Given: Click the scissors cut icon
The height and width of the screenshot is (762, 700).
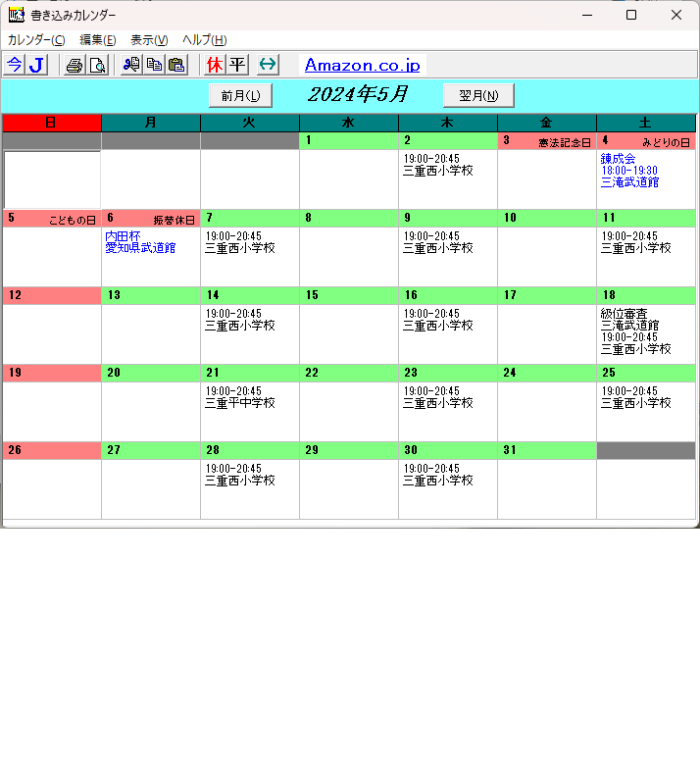Looking at the screenshot, I should [x=131, y=65].
